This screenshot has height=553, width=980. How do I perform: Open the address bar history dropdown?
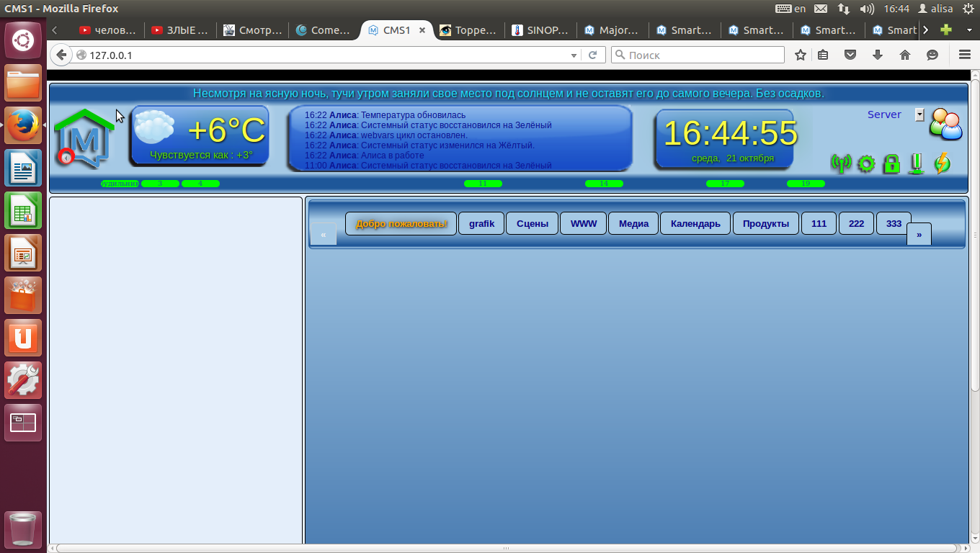pyautogui.click(x=574, y=55)
